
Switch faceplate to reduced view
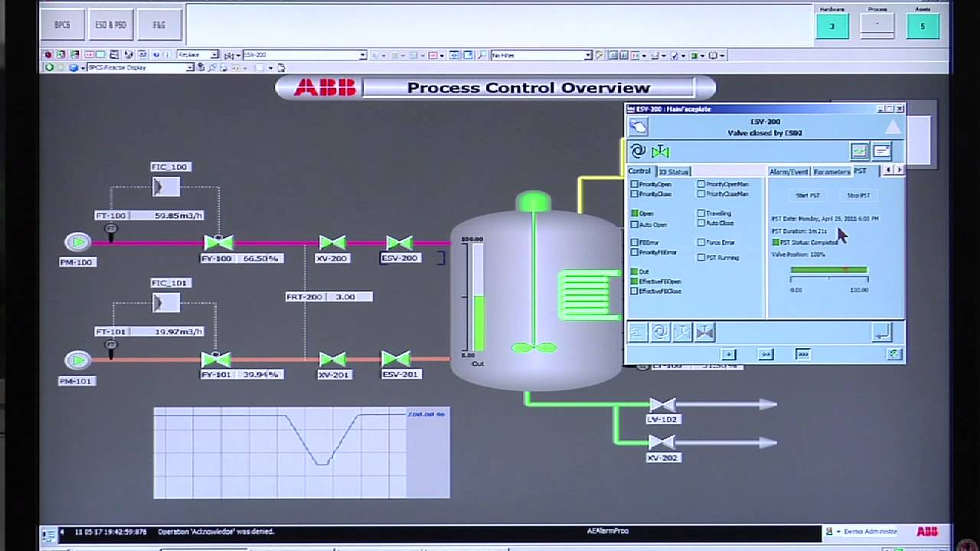[729, 354]
